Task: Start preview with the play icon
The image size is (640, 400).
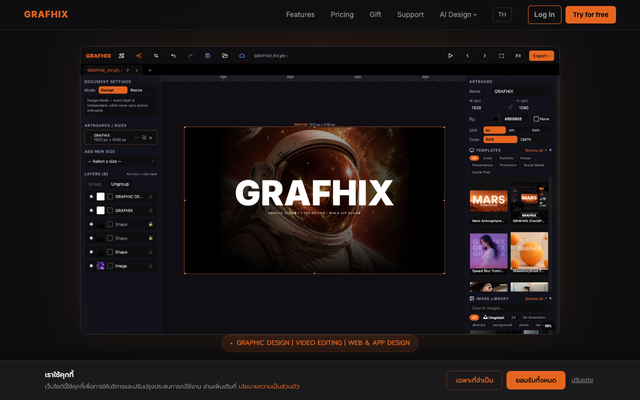Action: (x=450, y=56)
